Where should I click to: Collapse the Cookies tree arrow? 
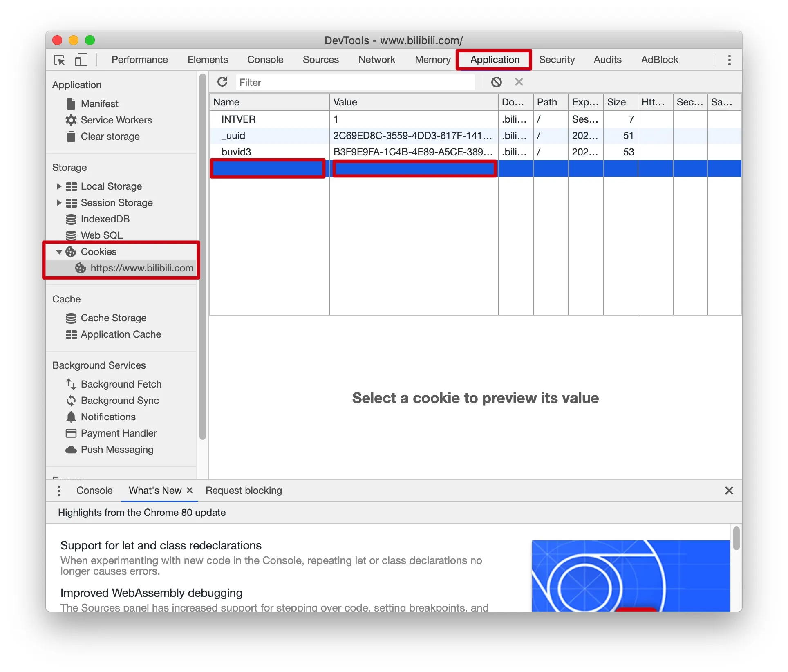[59, 252]
